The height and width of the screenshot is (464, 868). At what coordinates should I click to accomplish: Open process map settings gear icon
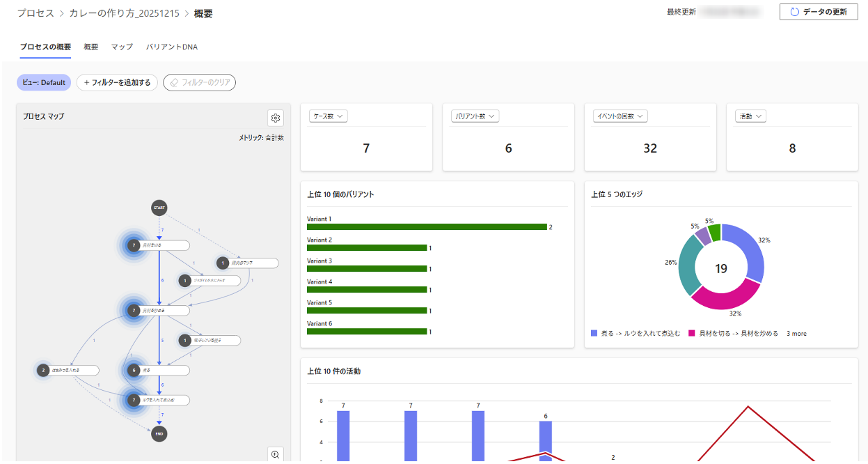(x=275, y=118)
